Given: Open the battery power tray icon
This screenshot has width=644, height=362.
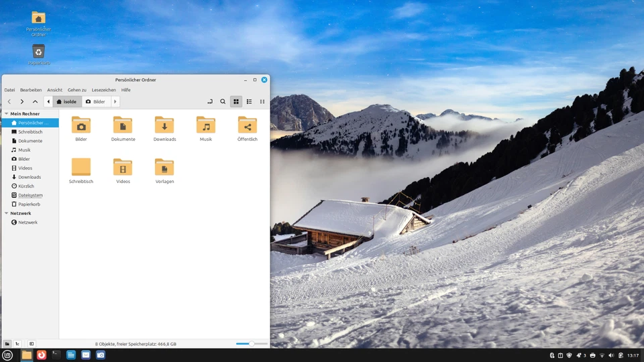Looking at the screenshot, I should tap(621, 355).
